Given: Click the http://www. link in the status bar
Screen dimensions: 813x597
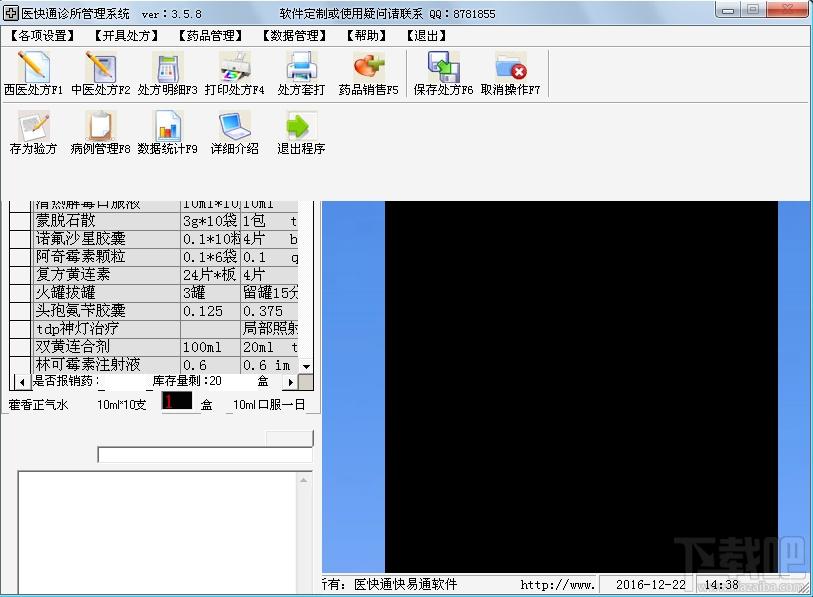Looking at the screenshot, I should pyautogui.click(x=557, y=585).
